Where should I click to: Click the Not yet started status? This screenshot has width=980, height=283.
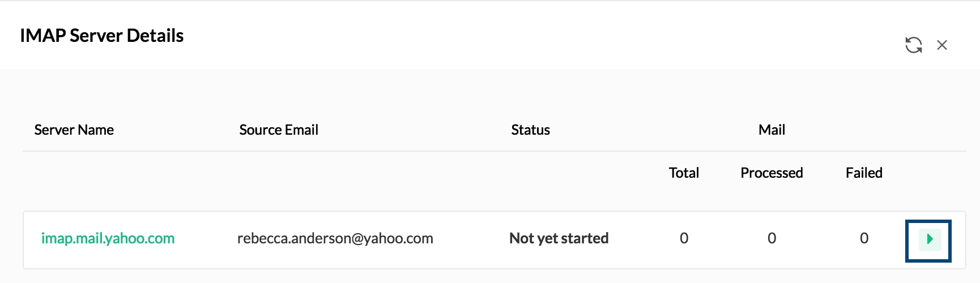[x=559, y=238]
